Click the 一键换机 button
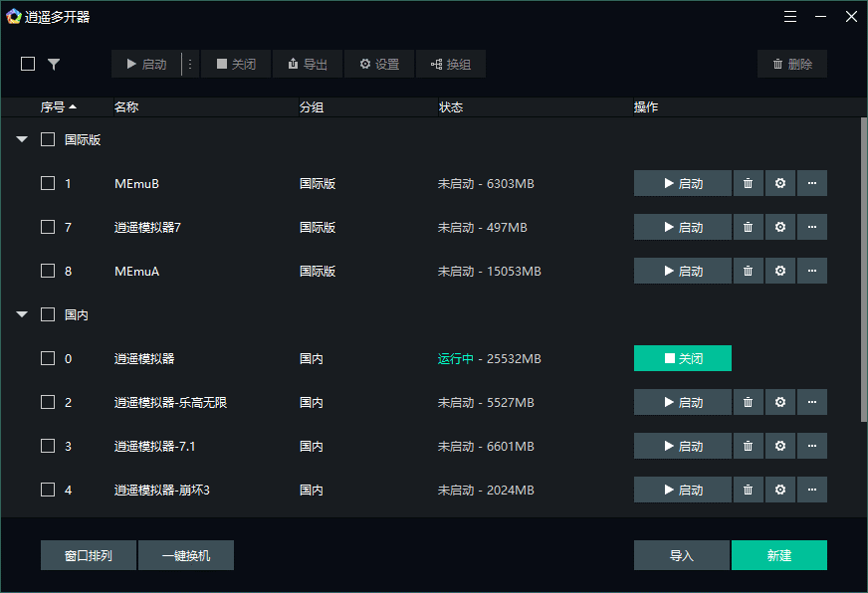Viewport: 868px width, 593px height. click(x=186, y=555)
